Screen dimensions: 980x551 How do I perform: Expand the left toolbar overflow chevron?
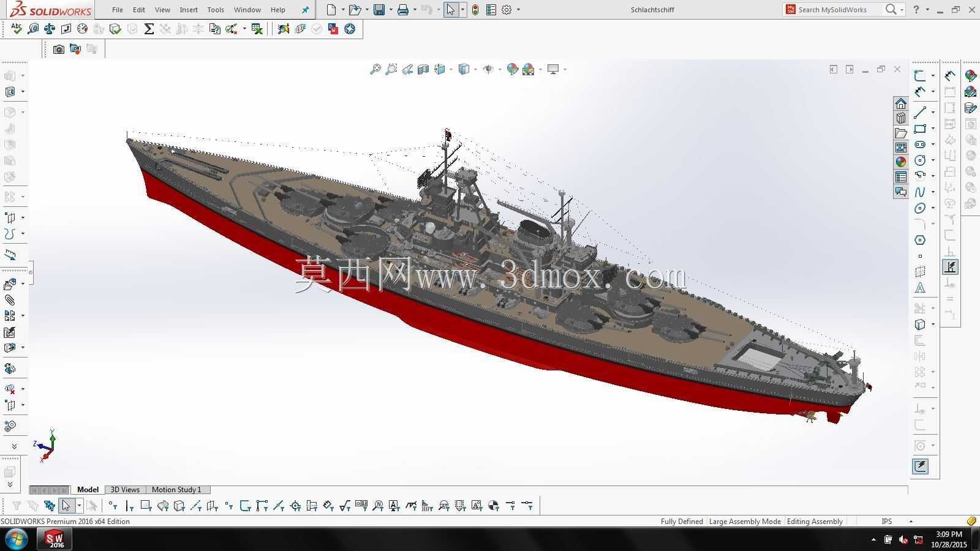tap(13, 446)
